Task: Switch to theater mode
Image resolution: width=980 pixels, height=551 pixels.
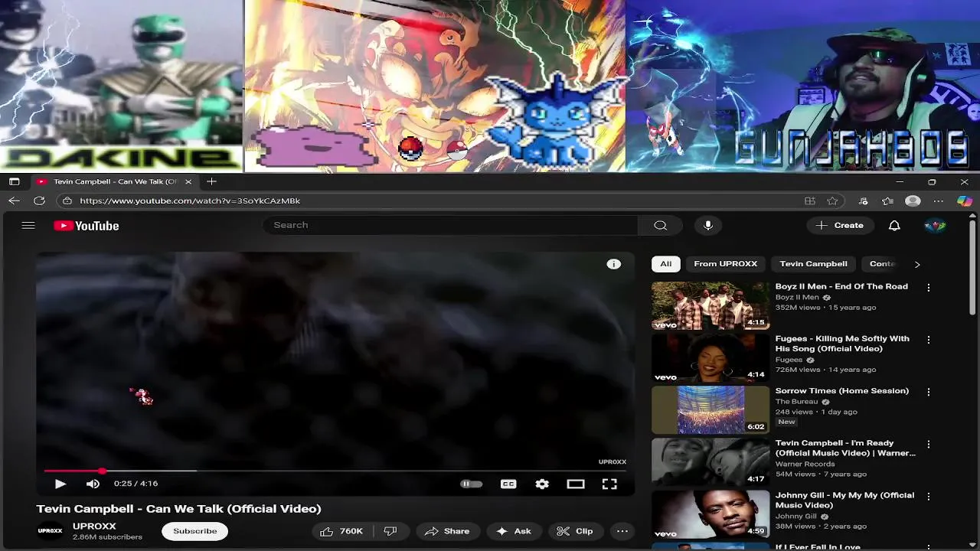Action: click(576, 484)
